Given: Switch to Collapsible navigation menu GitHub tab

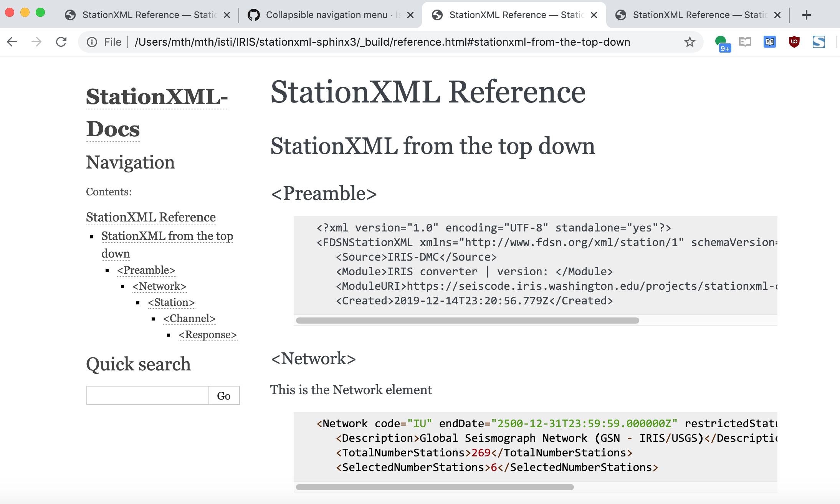Looking at the screenshot, I should 326,15.
